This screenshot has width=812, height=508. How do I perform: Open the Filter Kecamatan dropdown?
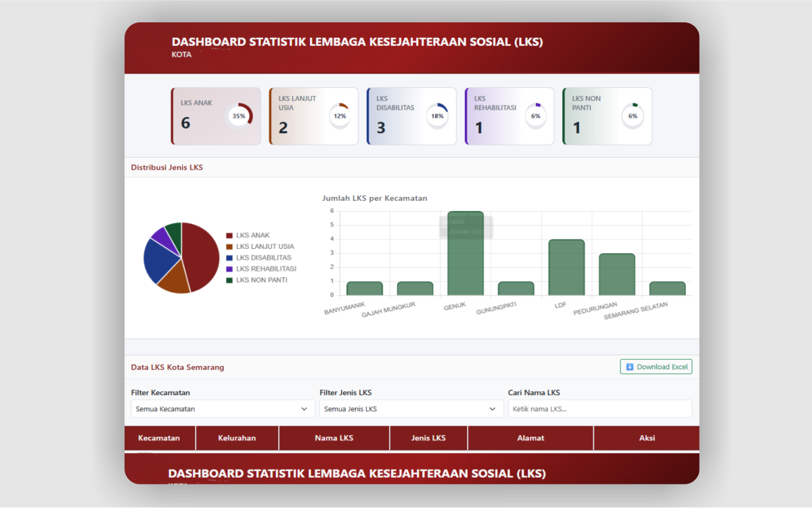(222, 409)
